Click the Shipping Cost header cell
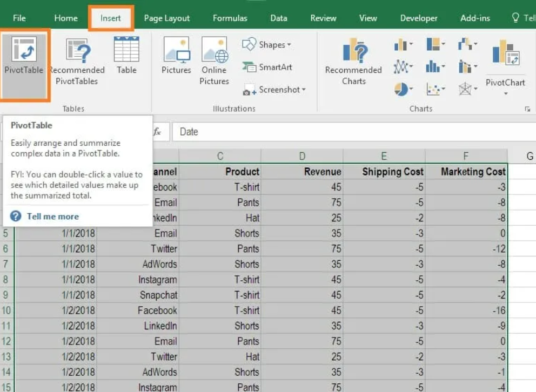Viewport: 536px width, 392px height. click(x=384, y=171)
